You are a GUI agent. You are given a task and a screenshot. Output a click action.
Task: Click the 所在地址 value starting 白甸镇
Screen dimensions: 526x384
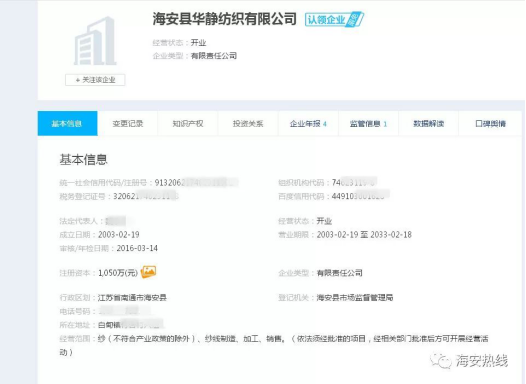pos(130,325)
